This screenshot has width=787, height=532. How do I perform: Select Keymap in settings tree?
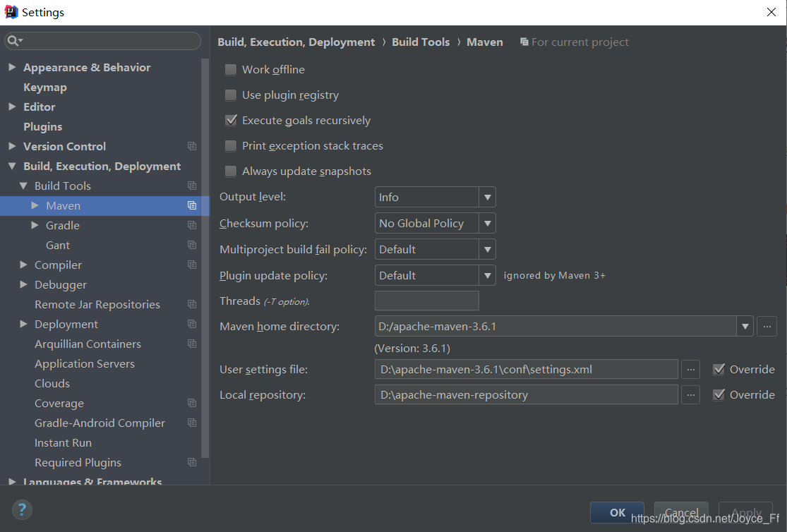click(x=45, y=87)
